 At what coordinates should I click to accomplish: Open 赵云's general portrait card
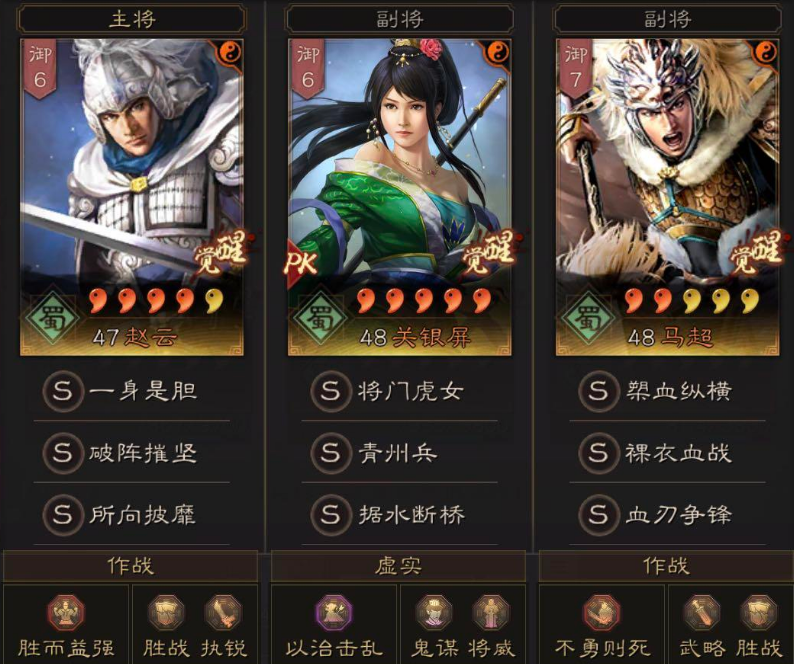pyautogui.click(x=132, y=198)
